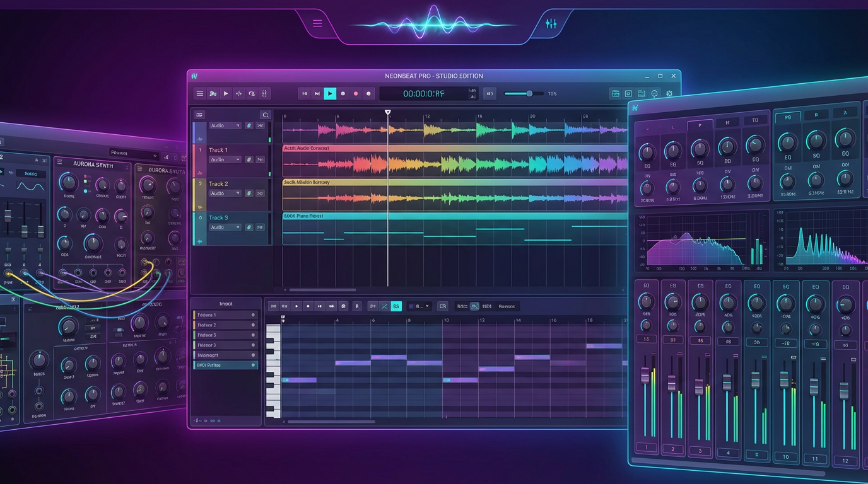
Task: Open the Audio type dropdown on Track 3
Action: [x=226, y=227]
